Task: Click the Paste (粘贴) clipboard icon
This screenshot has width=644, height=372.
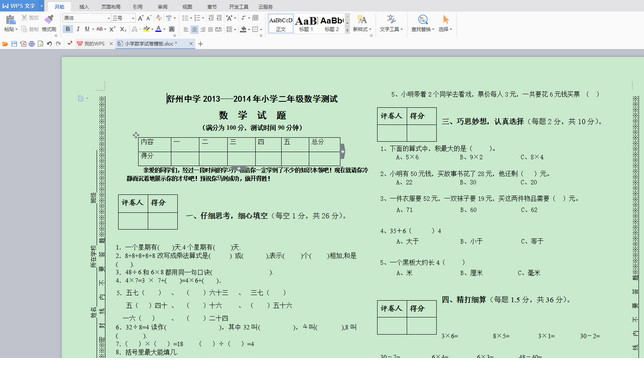Action: coord(10,20)
